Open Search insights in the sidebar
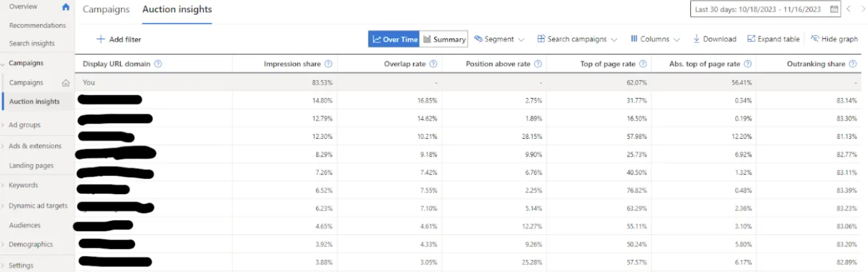868x272 pixels. click(x=32, y=43)
